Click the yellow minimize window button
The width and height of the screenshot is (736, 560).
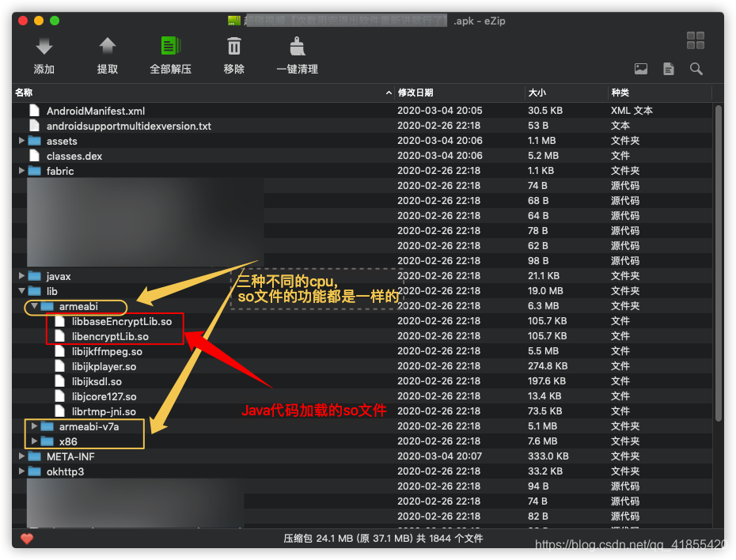tap(39, 21)
